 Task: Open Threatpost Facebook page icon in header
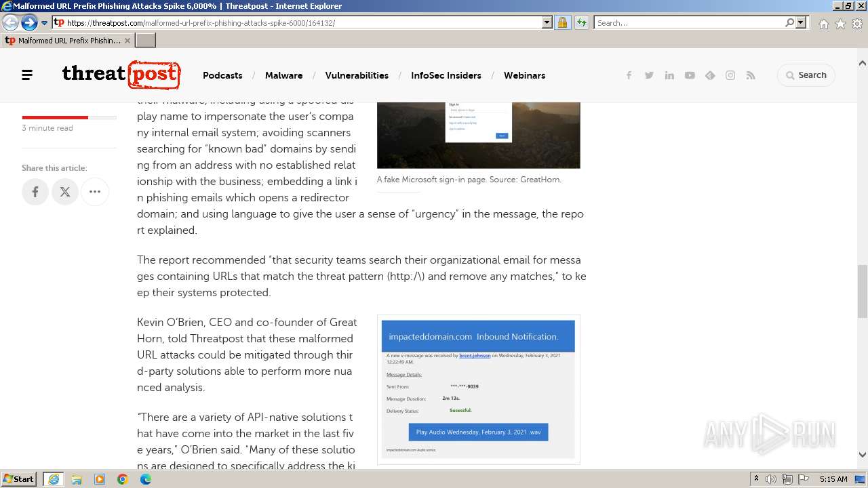[x=629, y=75]
